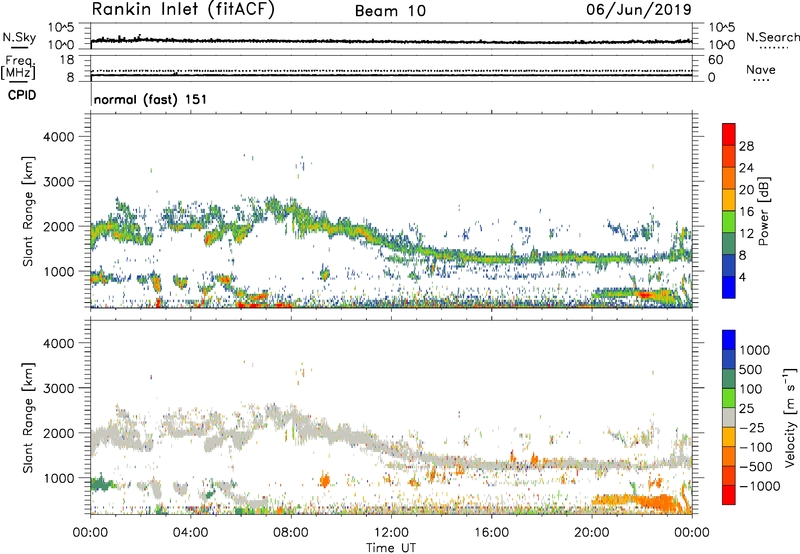The width and height of the screenshot is (800, 554).
Task: Click the '2000' tick of the velocity panel
Action: (x=58, y=433)
